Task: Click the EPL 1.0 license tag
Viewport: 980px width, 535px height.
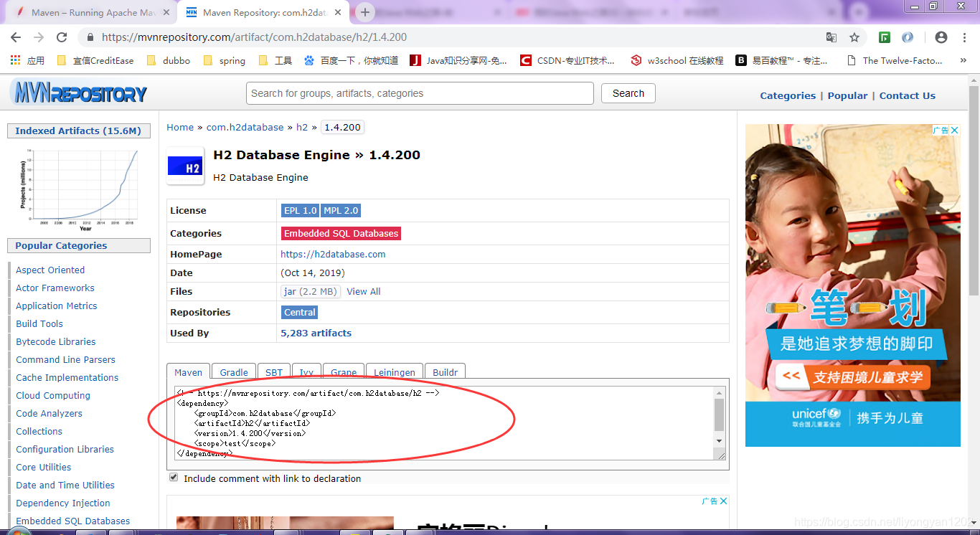Action: (300, 210)
